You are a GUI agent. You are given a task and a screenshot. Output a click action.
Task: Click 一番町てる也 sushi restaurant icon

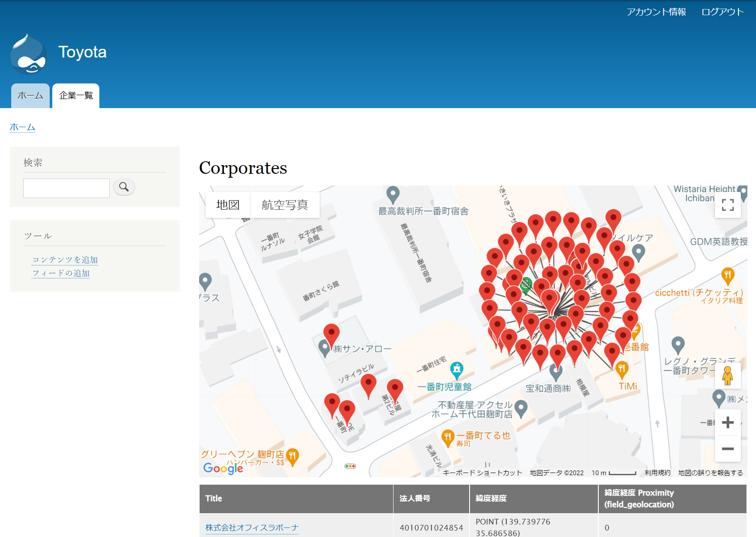[x=448, y=438]
